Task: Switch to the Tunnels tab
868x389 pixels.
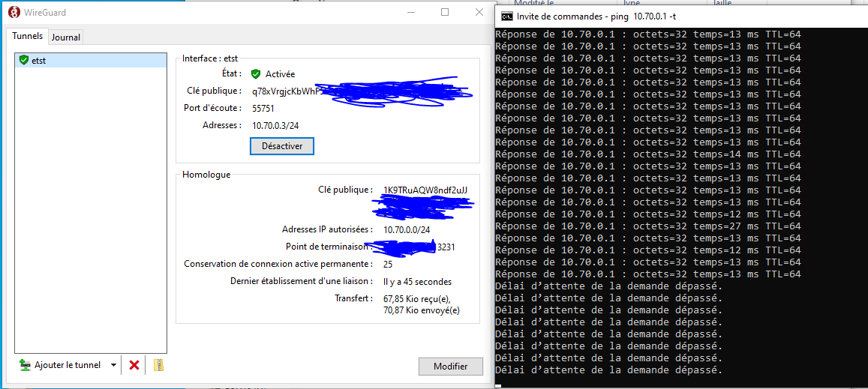Action: point(27,37)
